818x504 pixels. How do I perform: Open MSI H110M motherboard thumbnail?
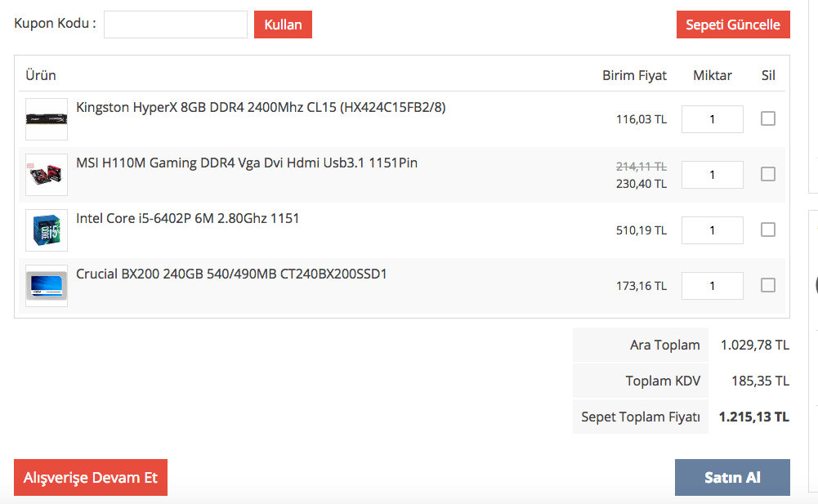click(x=47, y=175)
